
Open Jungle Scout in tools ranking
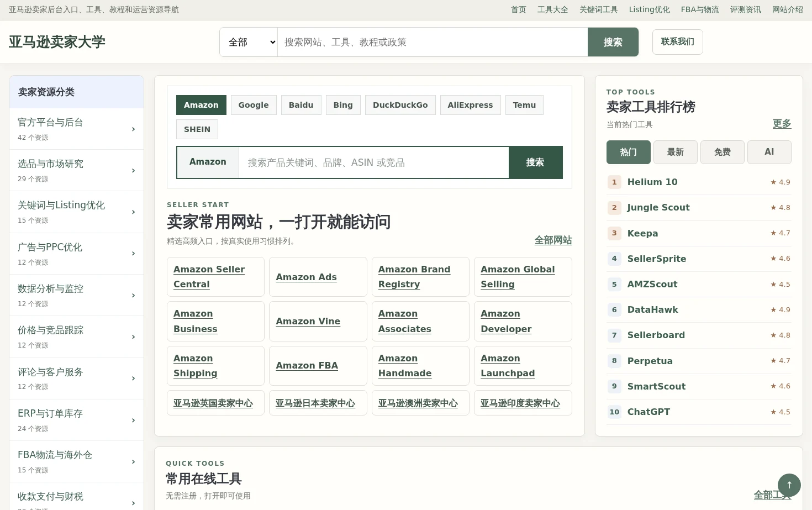click(x=699, y=208)
